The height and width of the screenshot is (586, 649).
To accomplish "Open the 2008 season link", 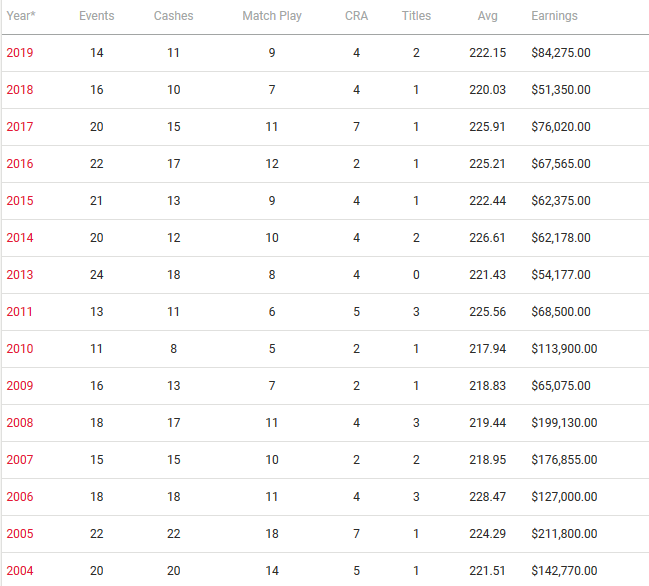I will [x=20, y=423].
